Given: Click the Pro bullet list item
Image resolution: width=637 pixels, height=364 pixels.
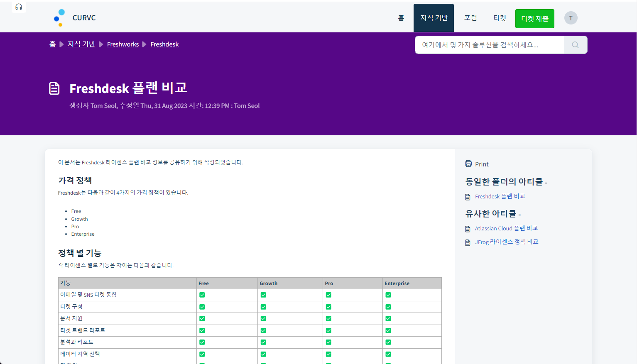Looking at the screenshot, I should (75, 227).
